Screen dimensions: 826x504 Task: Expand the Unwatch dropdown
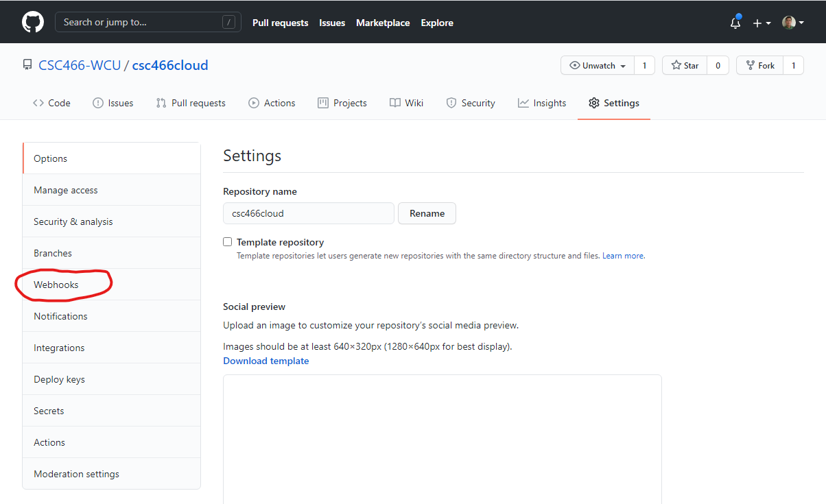598,66
